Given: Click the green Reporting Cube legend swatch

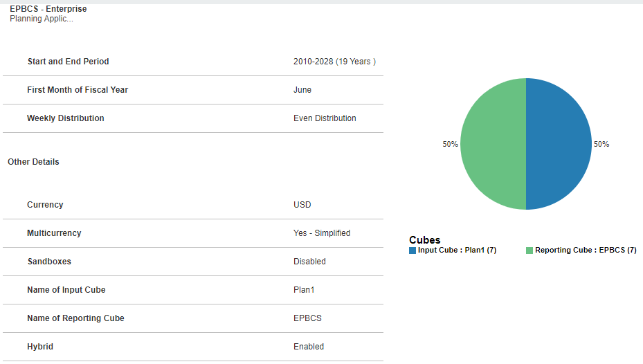Looking at the screenshot, I should (x=529, y=251).
